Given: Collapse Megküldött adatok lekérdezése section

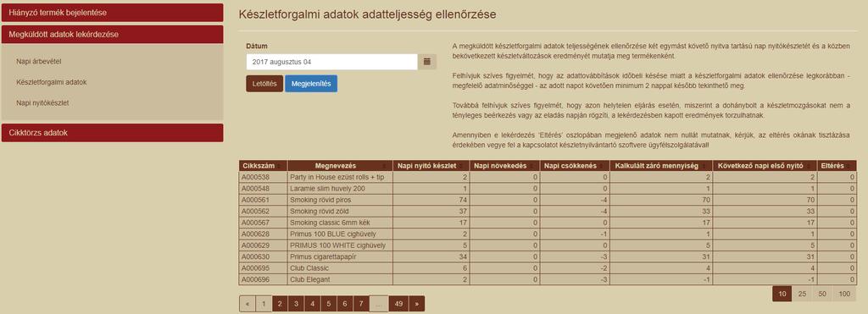Looking at the screenshot, I should point(113,34).
